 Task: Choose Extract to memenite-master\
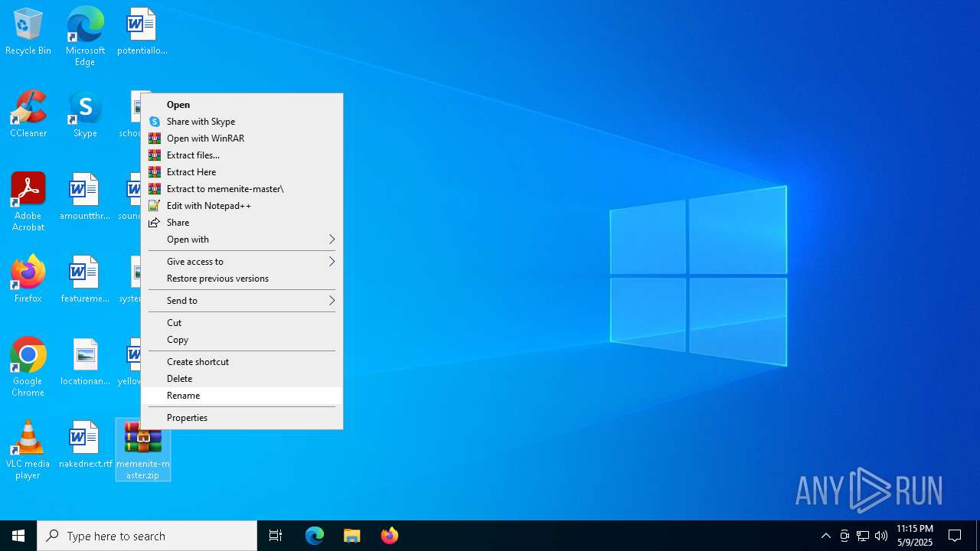click(242, 189)
